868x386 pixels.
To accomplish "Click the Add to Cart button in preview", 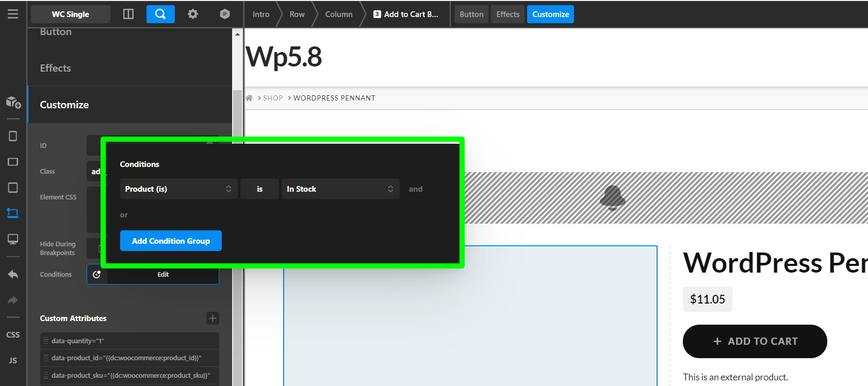I will [x=755, y=341].
